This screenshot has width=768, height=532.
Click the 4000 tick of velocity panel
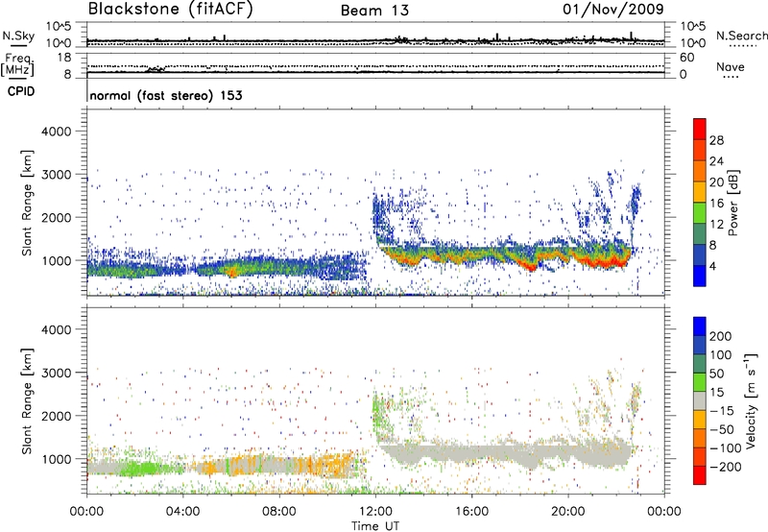tap(56, 329)
